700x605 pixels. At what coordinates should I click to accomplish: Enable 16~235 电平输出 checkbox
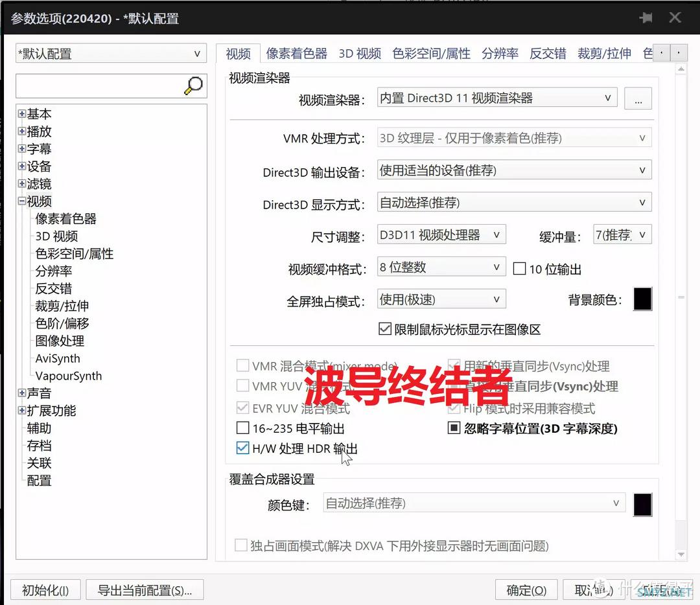tap(242, 428)
